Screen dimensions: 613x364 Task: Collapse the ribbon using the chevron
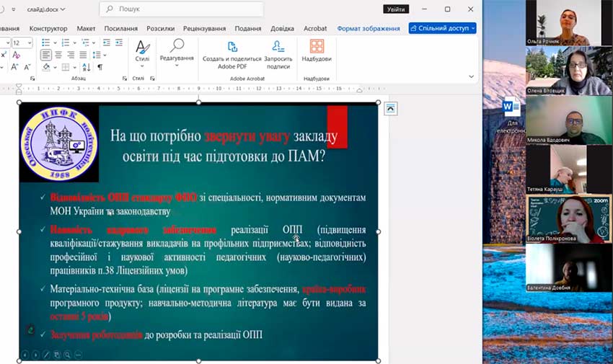point(472,76)
